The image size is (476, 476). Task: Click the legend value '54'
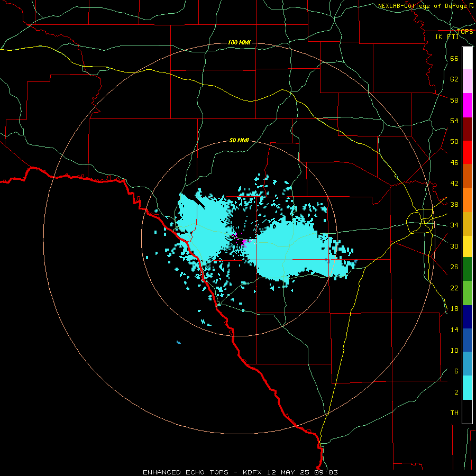coord(454,121)
